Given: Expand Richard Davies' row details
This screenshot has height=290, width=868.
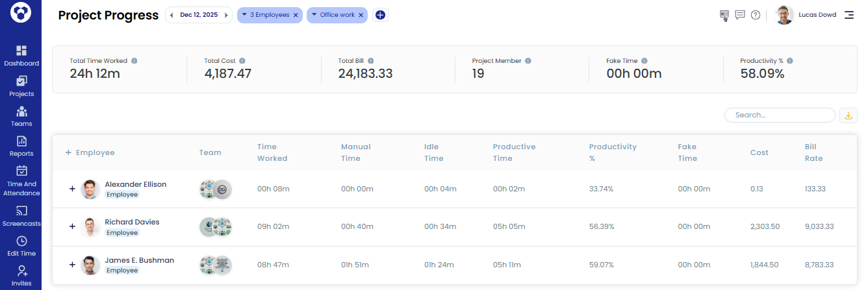Looking at the screenshot, I should pyautogui.click(x=72, y=226).
